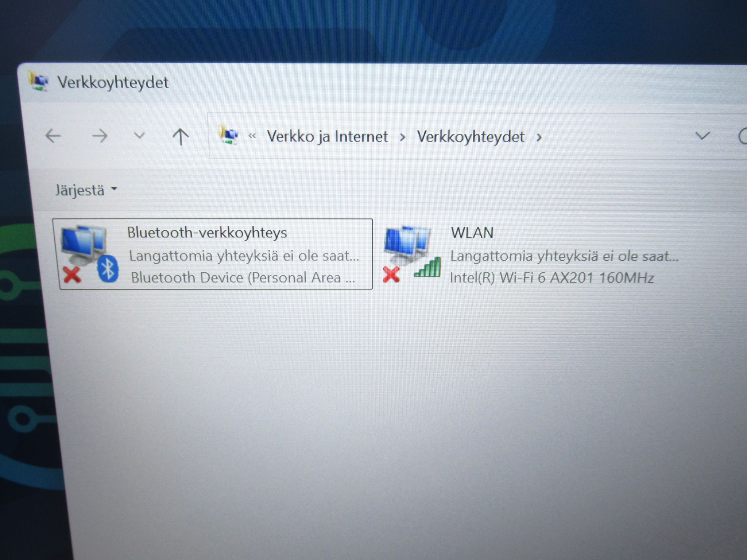Open the recent locations chevron

[x=139, y=136]
